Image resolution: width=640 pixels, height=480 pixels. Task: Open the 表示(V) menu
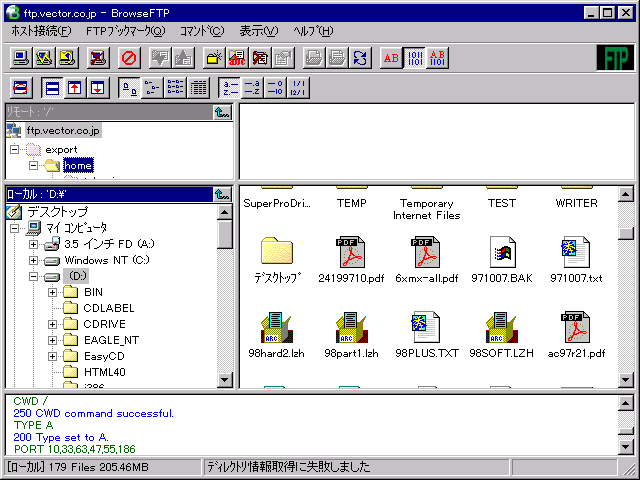tap(259, 31)
